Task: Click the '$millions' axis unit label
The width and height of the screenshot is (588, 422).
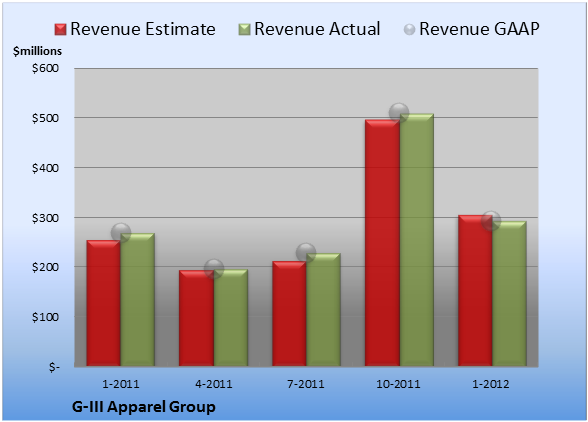Action: pos(37,51)
